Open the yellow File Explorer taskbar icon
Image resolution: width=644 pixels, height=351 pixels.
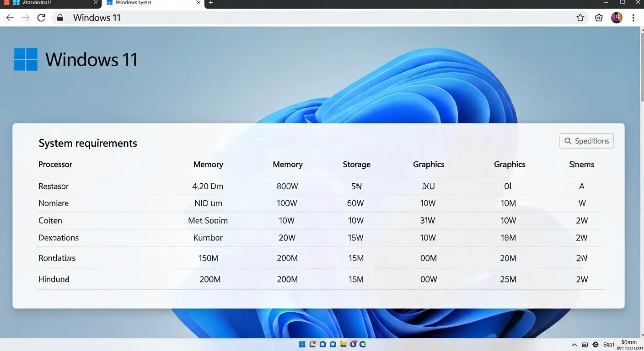tap(343, 344)
